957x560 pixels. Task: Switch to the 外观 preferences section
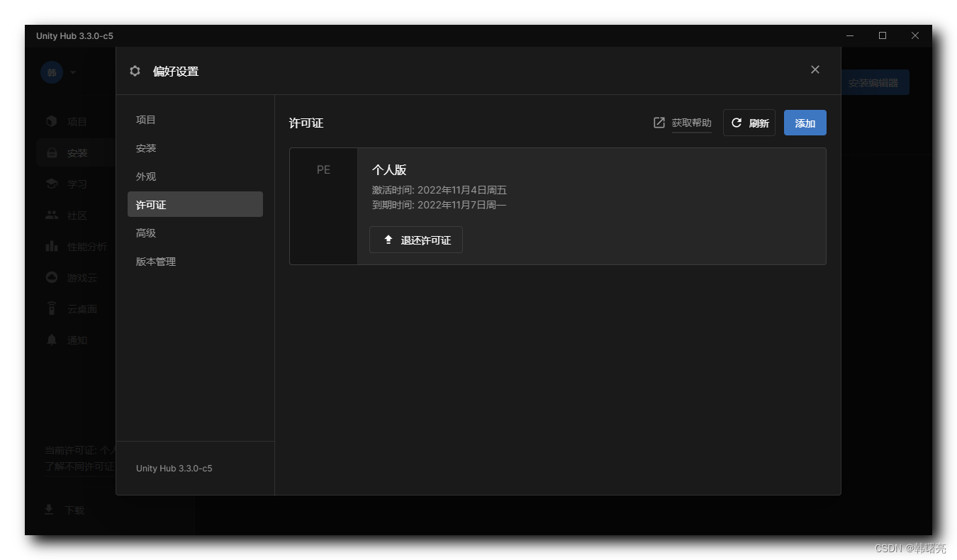click(x=195, y=177)
